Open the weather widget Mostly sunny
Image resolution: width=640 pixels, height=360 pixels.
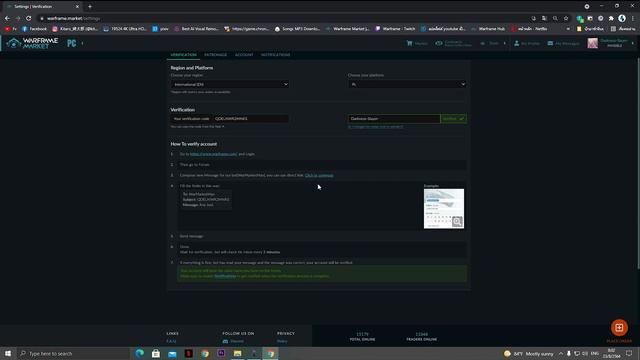(x=529, y=353)
